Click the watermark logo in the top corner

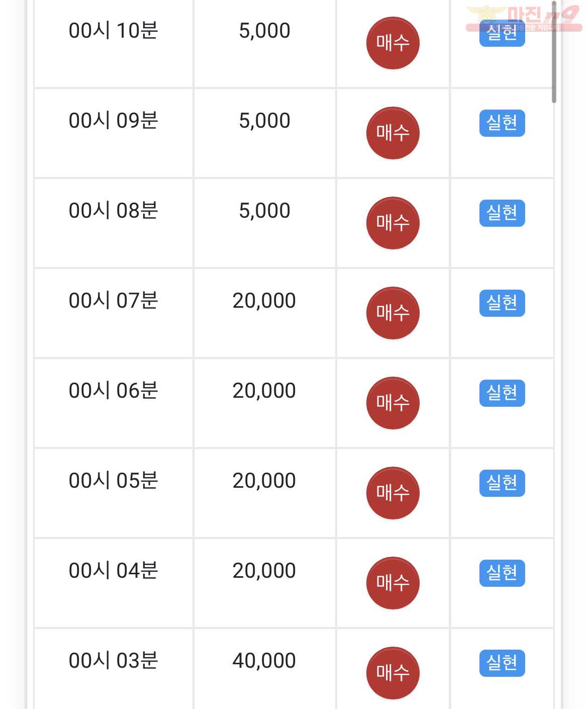[524, 18]
